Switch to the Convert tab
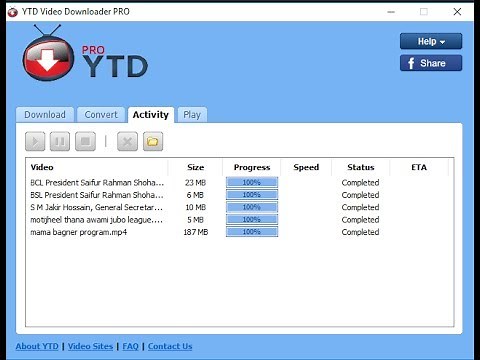The height and width of the screenshot is (360, 480). (x=101, y=115)
